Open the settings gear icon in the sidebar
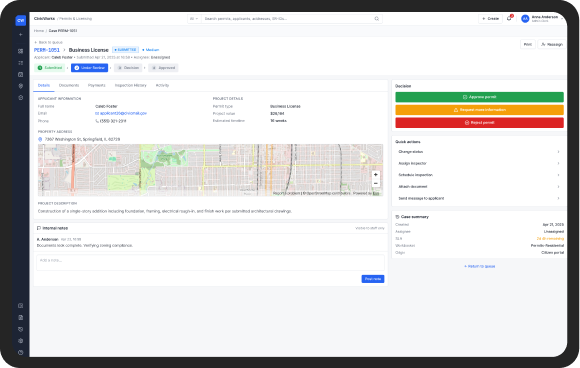The image size is (580, 368). click(21, 341)
